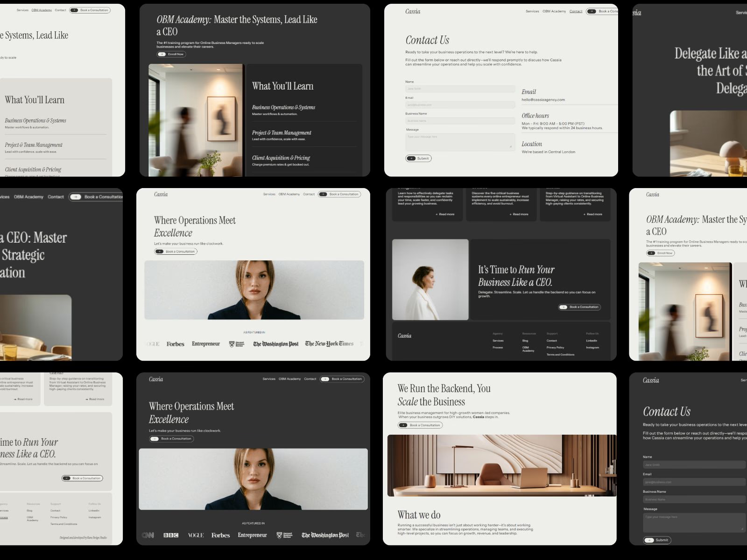Click the Cassia logo in the dark footer
Image resolution: width=747 pixels, height=560 pixels.
click(404, 336)
